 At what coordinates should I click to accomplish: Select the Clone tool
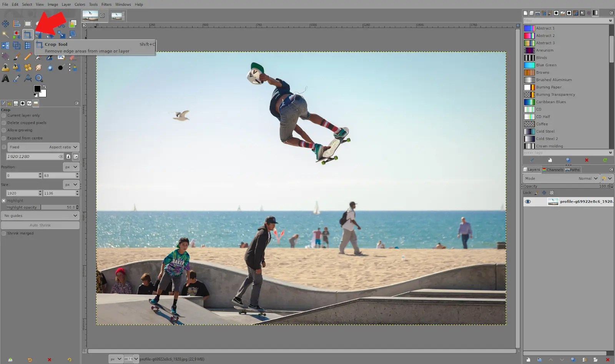click(5, 67)
